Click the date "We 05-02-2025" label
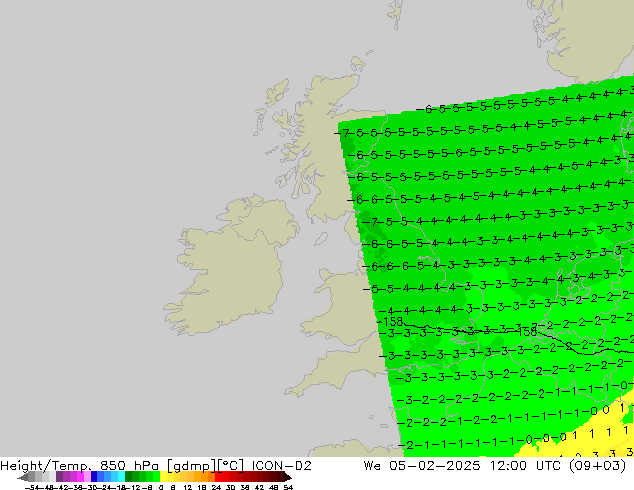Image resolution: width=634 pixels, height=490 pixels. (x=422, y=466)
